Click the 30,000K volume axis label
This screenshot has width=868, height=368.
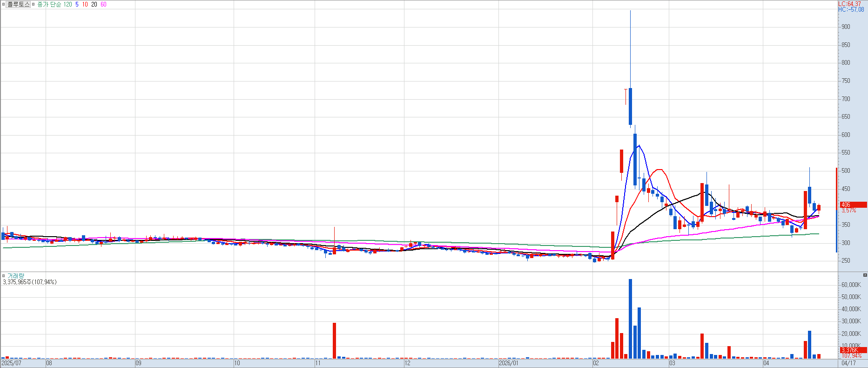[851, 321]
